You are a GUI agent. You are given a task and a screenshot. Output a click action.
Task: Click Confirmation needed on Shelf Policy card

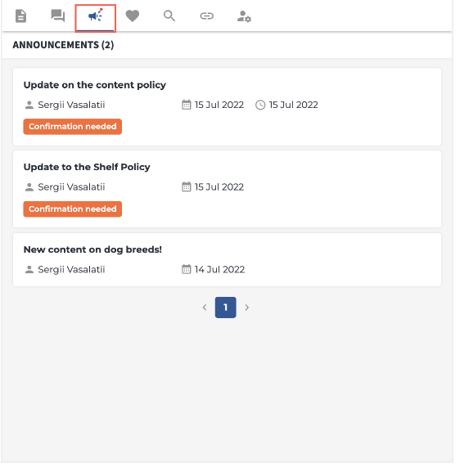pyautogui.click(x=73, y=209)
